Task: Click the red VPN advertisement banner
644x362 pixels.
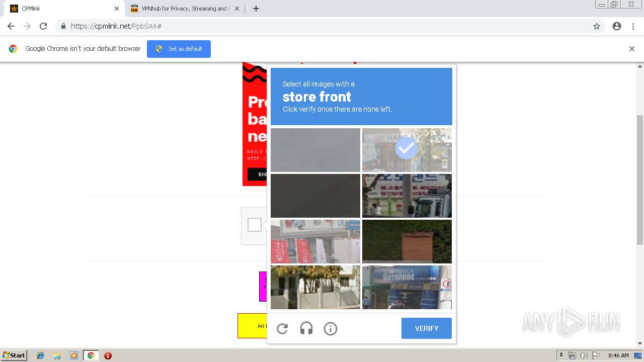Action: pos(255,124)
